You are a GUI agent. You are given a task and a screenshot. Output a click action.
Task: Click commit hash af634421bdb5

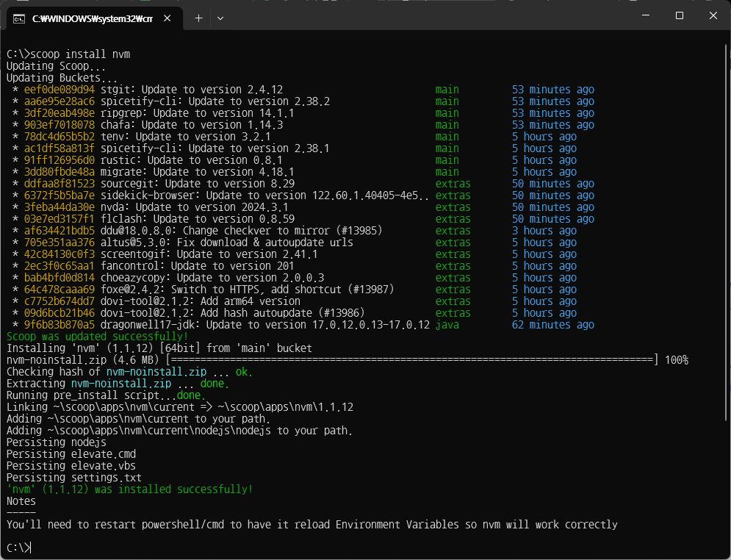tap(60, 231)
